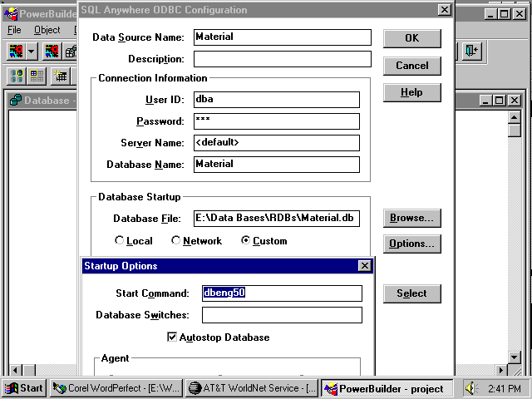532x399 pixels.
Task: Click the Database Startup group label
Action: 140,197
